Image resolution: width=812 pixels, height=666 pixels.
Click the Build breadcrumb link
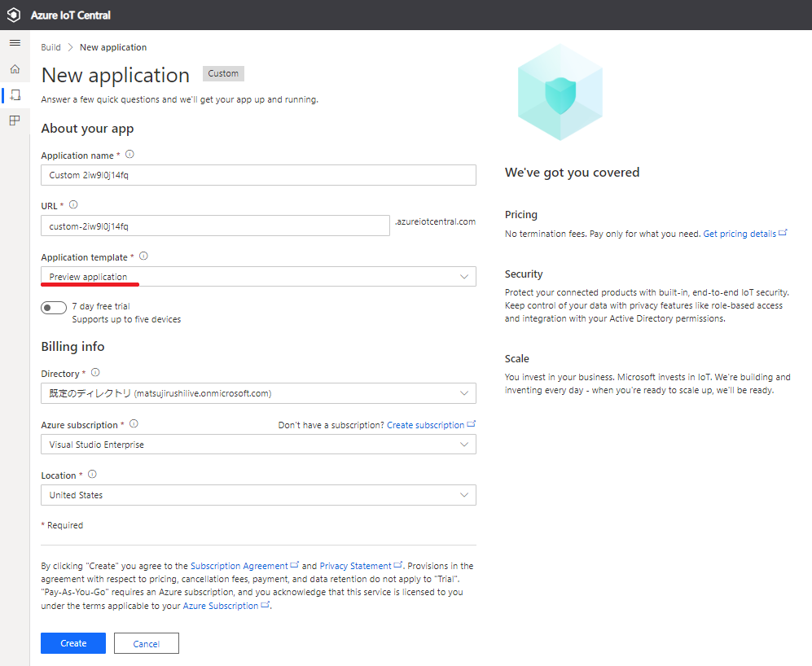50,47
